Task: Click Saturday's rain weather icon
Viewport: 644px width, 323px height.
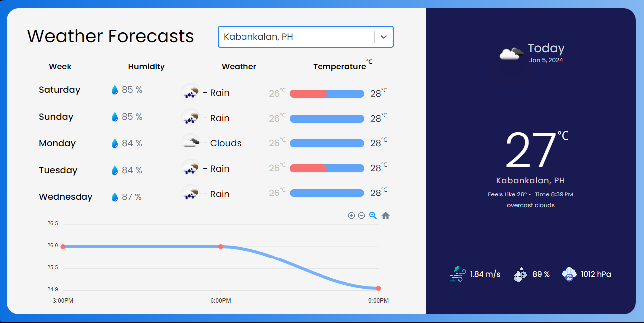Action: (190, 92)
